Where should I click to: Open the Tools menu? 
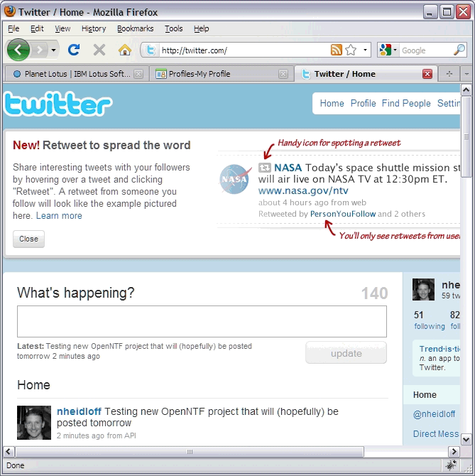pos(173,28)
